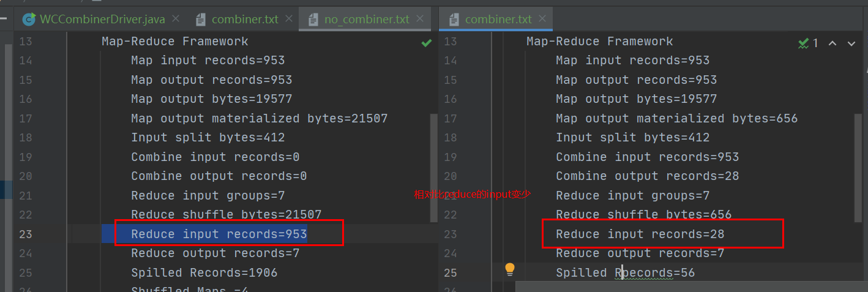
Task: Click the 'Map output materialized bytes=656' line
Action: tap(676, 119)
